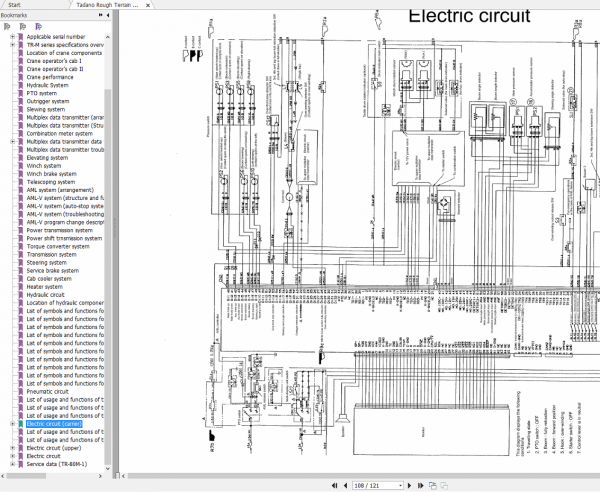Image resolution: width=600 pixels, height=492 pixels.
Task: Click the first gray bookmark icon in Bookmarks toolbar
Action: (7, 26)
